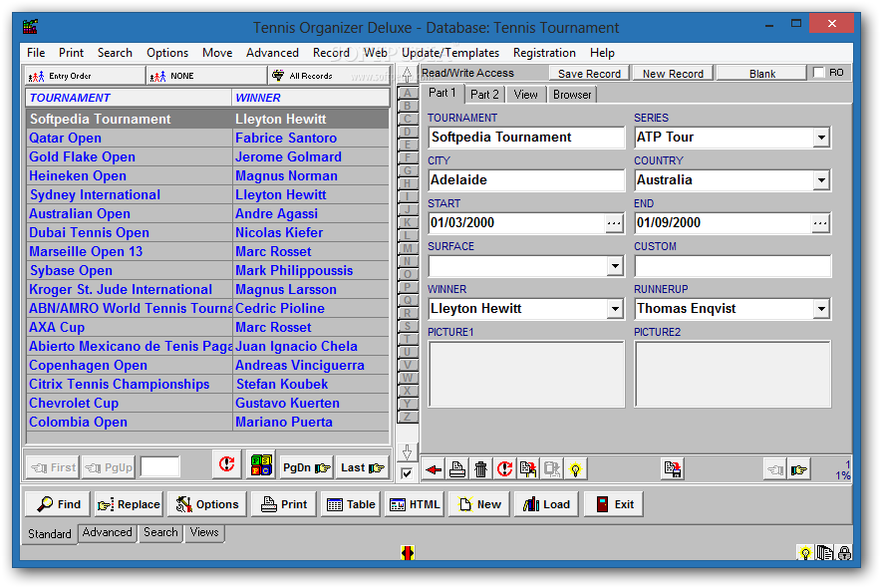Image resolution: width=881 pixels, height=588 pixels.
Task: Expand the SURFACE dropdown
Action: (x=615, y=266)
